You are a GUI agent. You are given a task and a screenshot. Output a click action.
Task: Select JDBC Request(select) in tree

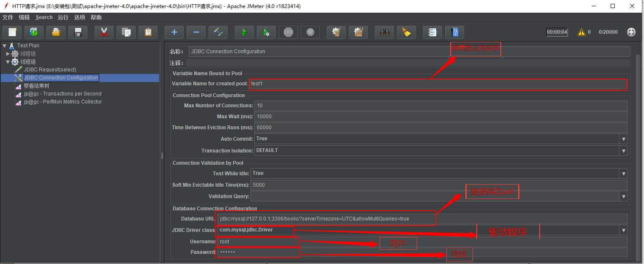[50, 70]
